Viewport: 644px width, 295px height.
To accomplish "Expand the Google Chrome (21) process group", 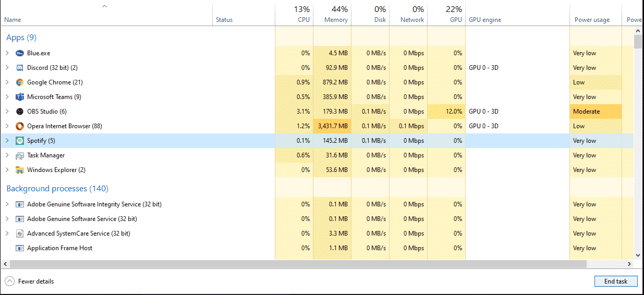I will tap(7, 82).
